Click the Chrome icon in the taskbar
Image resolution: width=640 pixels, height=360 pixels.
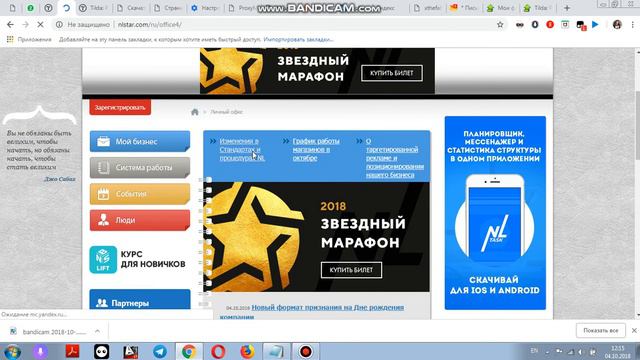pyautogui.click(x=189, y=351)
